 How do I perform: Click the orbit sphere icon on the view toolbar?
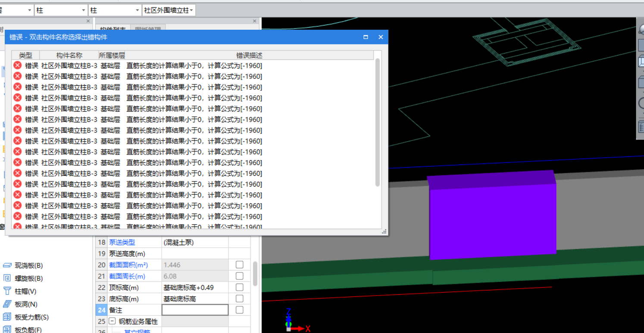(641, 30)
